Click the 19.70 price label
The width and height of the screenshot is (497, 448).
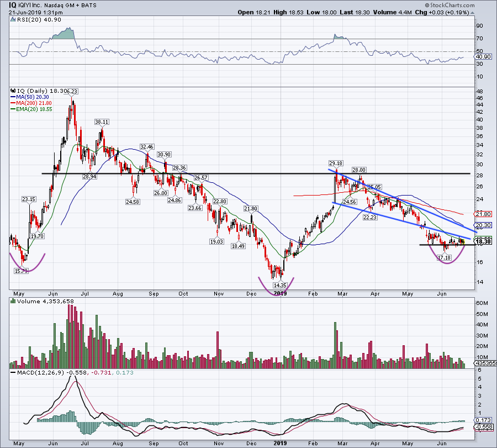(37, 236)
